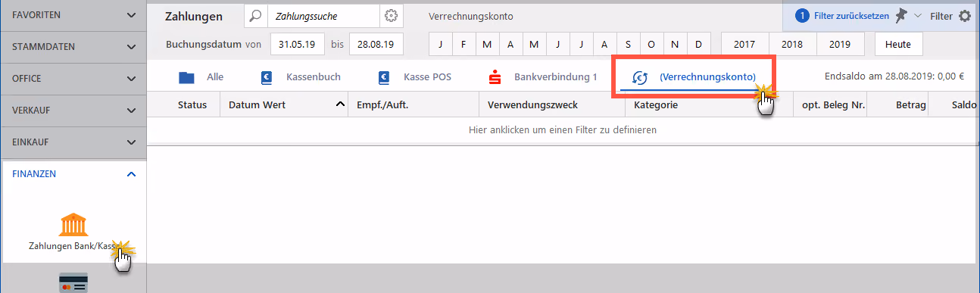Select year 2019

pyautogui.click(x=840, y=44)
